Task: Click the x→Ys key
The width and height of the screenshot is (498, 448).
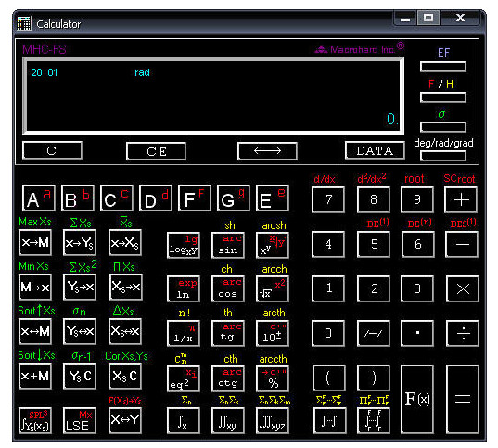Action: [80, 242]
